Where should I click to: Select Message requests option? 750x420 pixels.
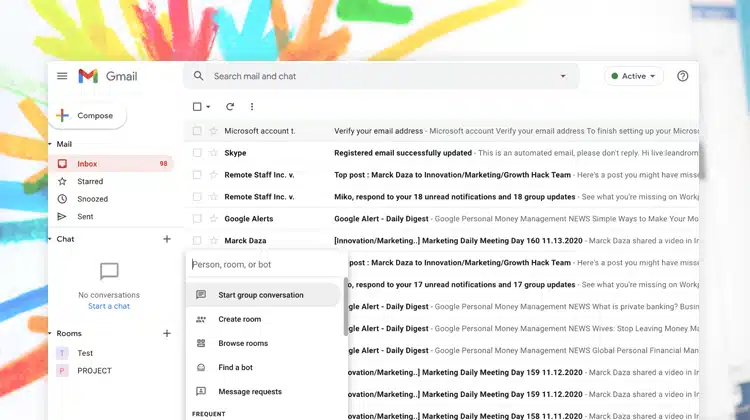coord(264,391)
